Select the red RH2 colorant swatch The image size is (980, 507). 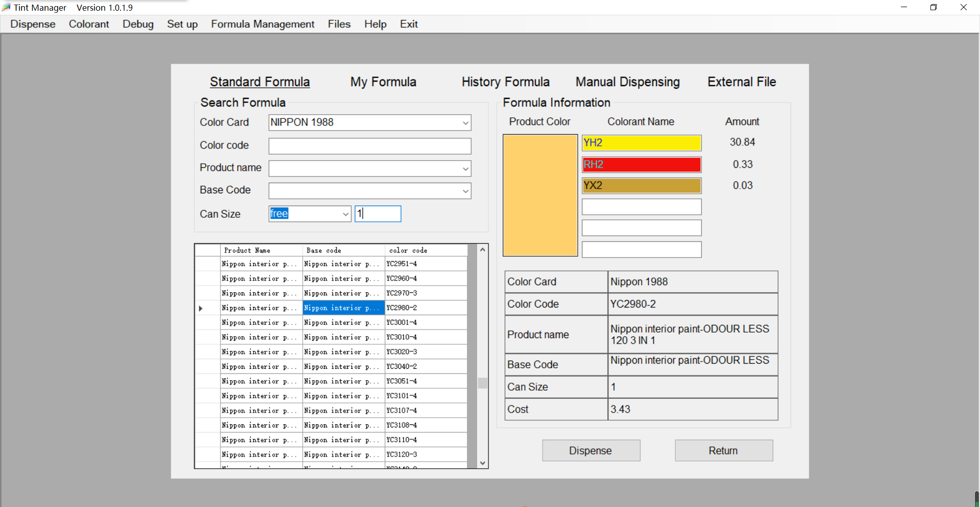tap(642, 164)
